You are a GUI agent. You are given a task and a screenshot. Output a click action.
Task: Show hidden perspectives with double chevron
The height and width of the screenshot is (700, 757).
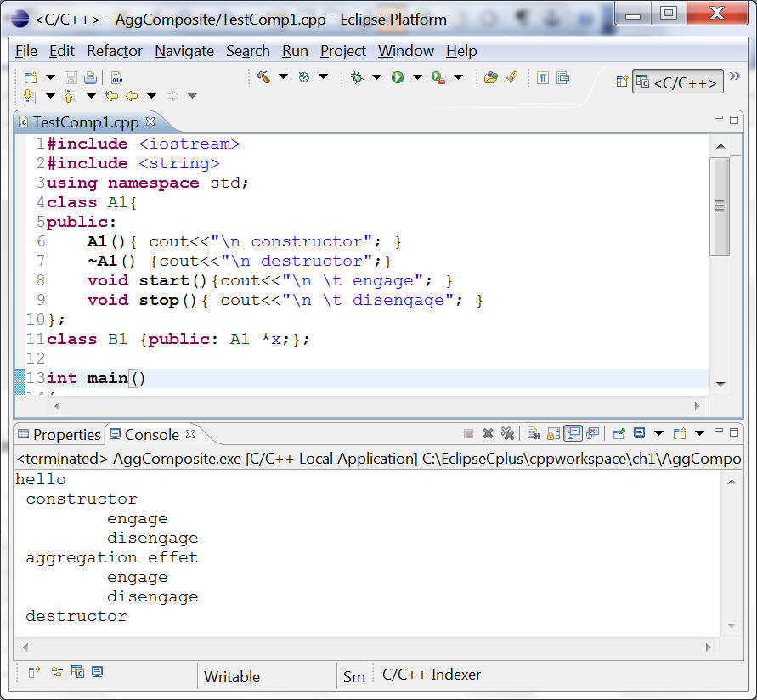(735, 76)
